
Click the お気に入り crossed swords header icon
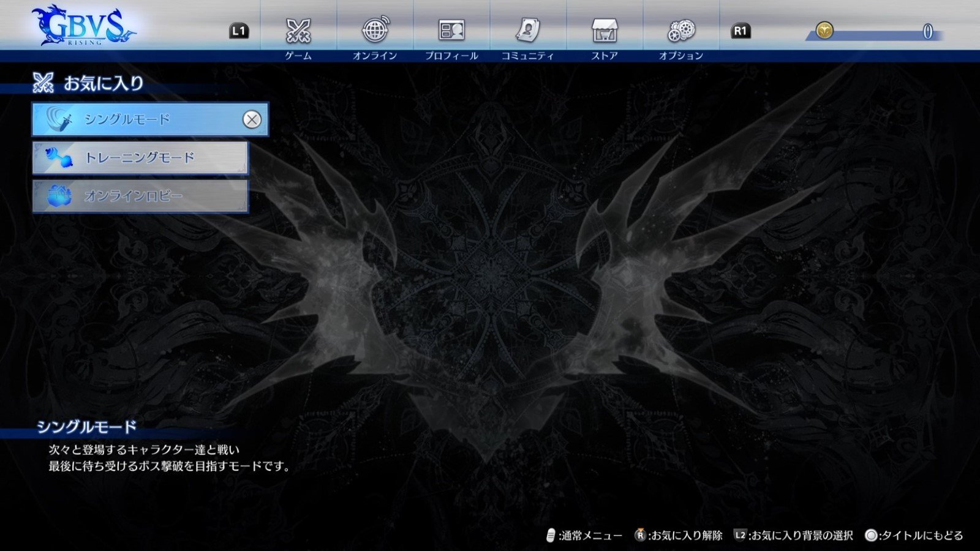pyautogui.click(x=43, y=83)
